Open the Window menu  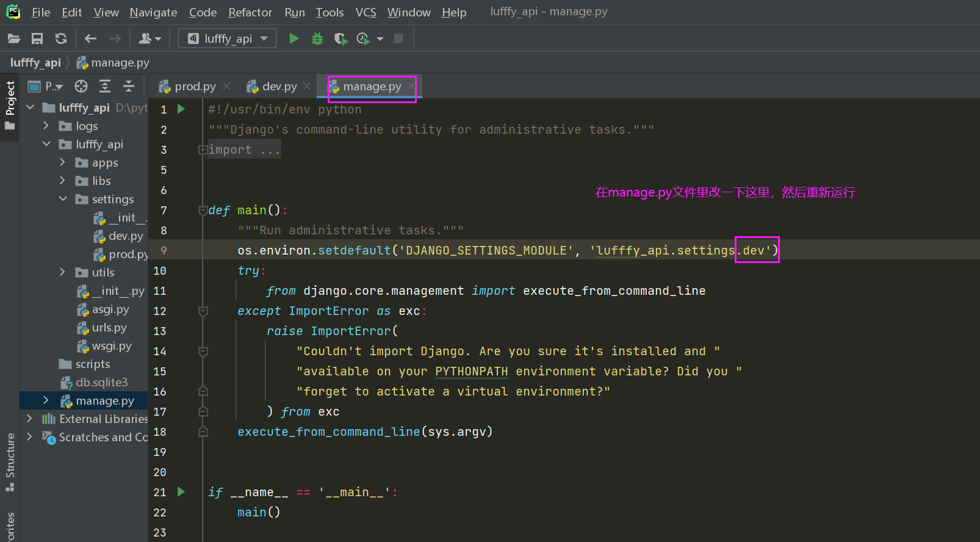[x=409, y=12]
